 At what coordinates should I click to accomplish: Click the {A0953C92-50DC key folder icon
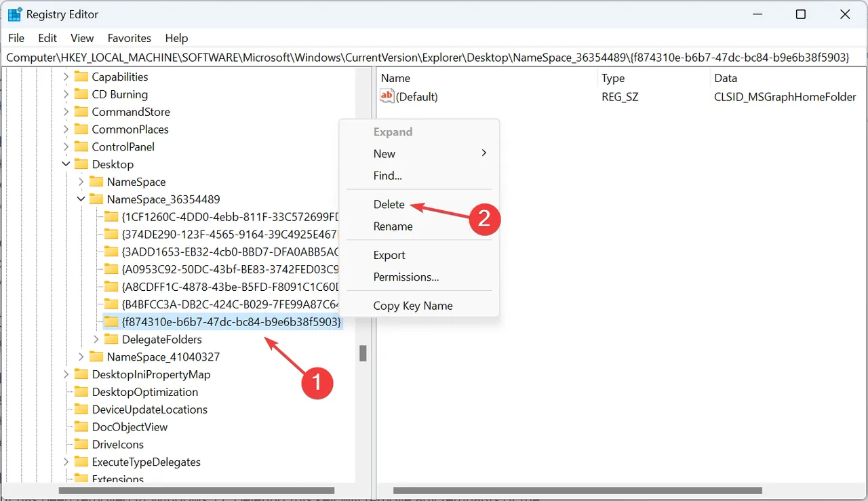111,269
